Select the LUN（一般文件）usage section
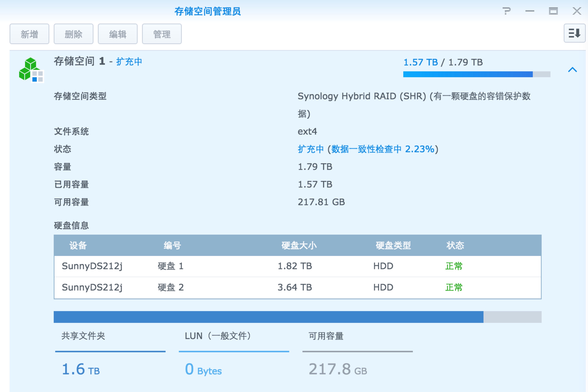This screenshot has height=392, width=588. tap(234, 353)
